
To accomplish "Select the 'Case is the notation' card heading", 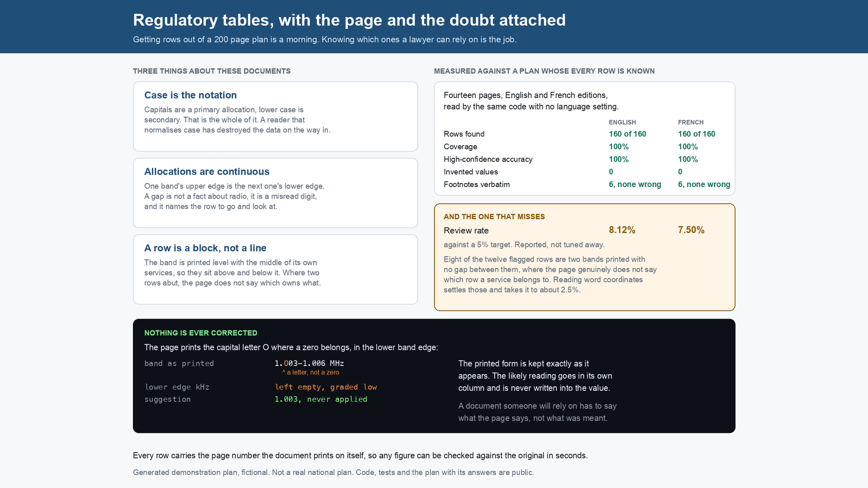I will coord(190,95).
